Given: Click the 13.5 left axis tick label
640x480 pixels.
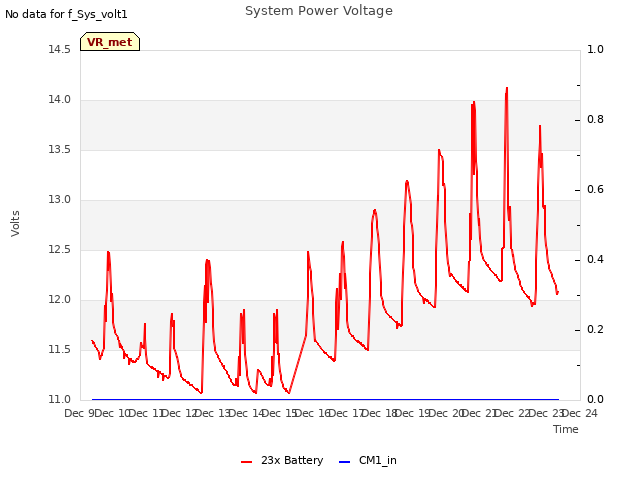Looking at the screenshot, I should pos(60,150).
